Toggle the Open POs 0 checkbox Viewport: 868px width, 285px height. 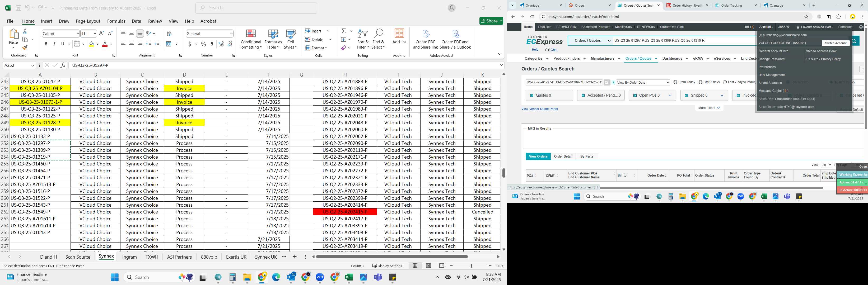(x=635, y=96)
